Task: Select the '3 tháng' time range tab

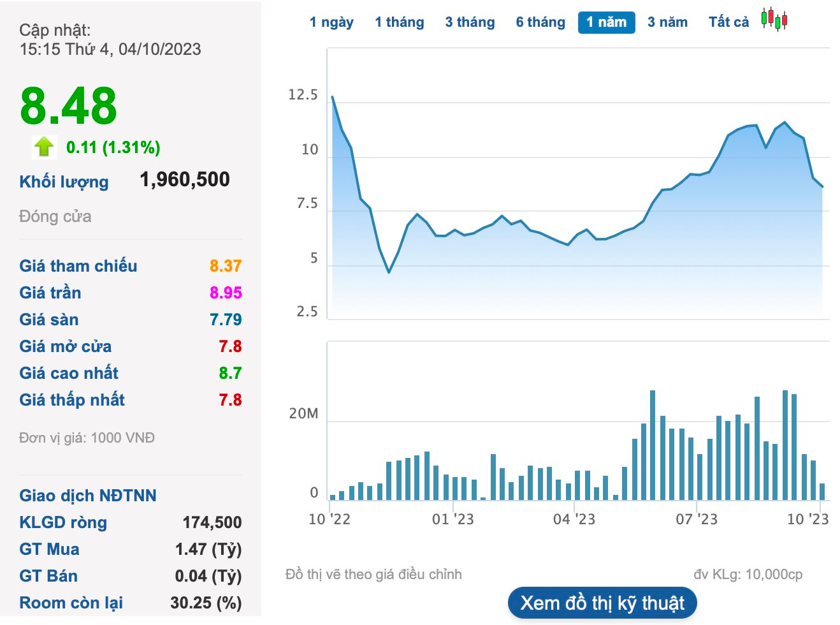Action: coord(470,22)
